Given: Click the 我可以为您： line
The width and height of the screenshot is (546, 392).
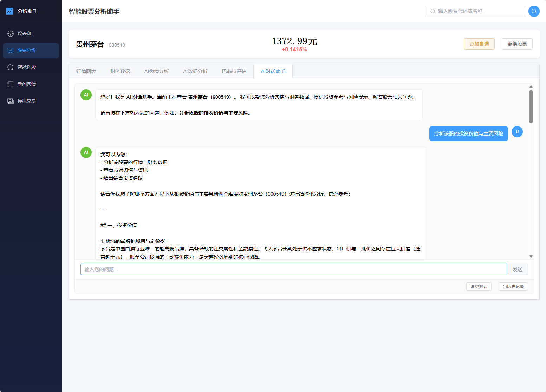Looking at the screenshot, I should 114,155.
